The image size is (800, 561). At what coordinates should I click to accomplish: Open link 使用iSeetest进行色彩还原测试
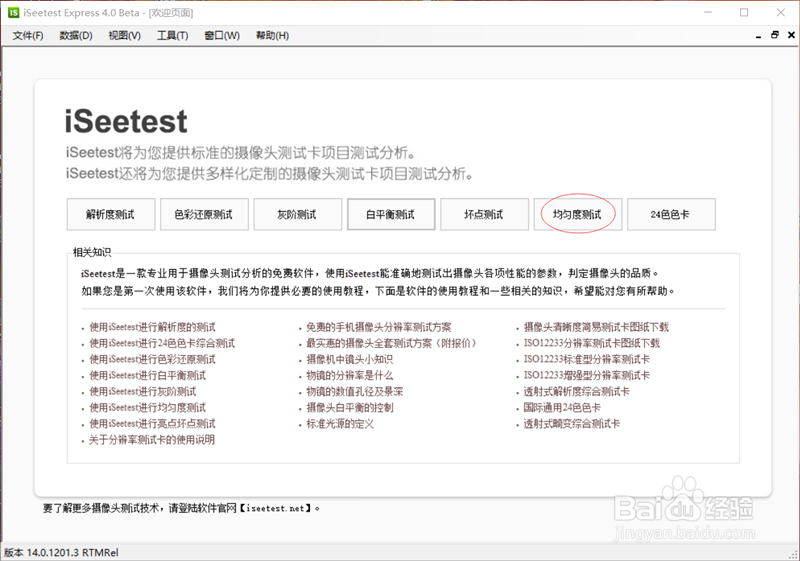(152, 359)
